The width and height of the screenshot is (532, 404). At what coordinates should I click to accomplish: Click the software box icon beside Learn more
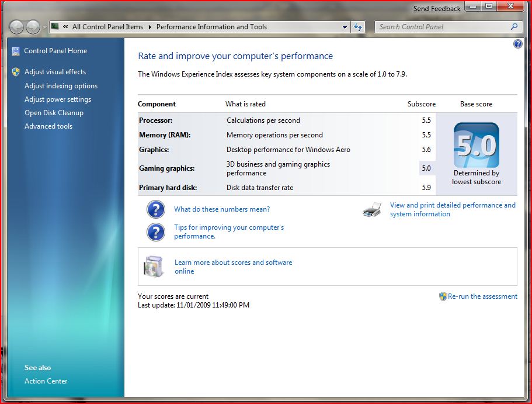pos(154,267)
